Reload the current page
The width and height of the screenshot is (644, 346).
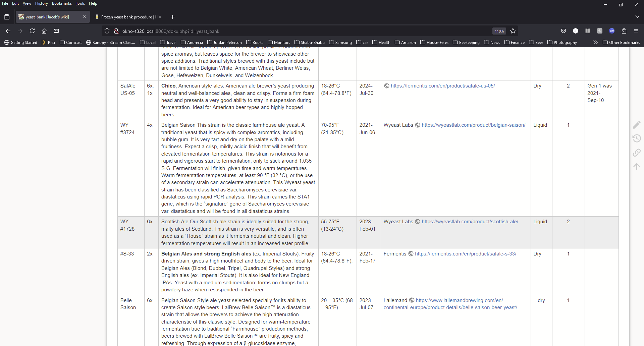(32, 31)
